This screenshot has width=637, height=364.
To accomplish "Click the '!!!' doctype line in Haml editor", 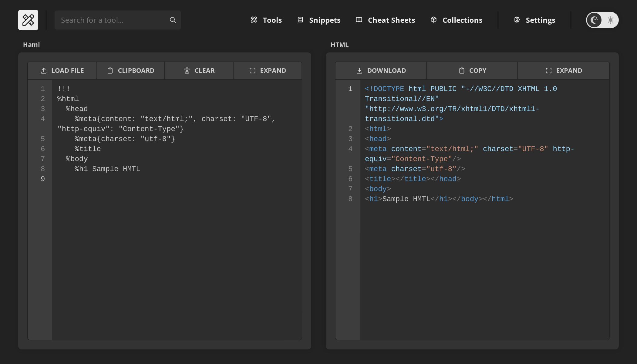I will [x=64, y=89].
